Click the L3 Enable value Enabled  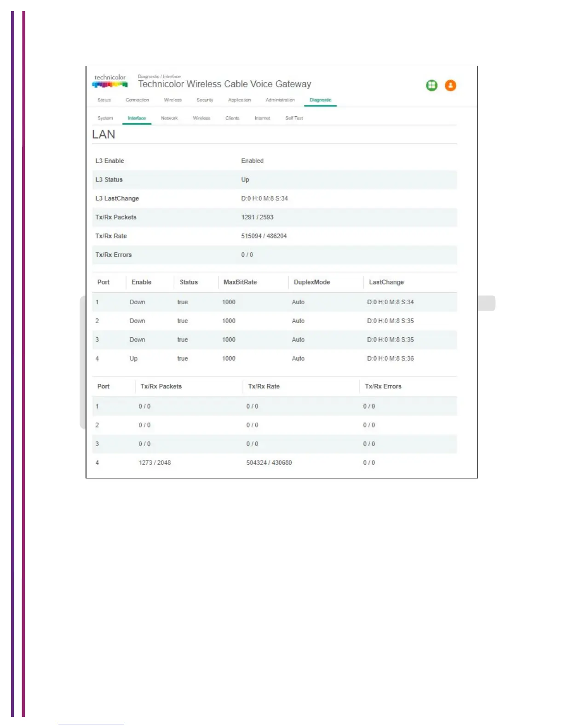(x=252, y=161)
